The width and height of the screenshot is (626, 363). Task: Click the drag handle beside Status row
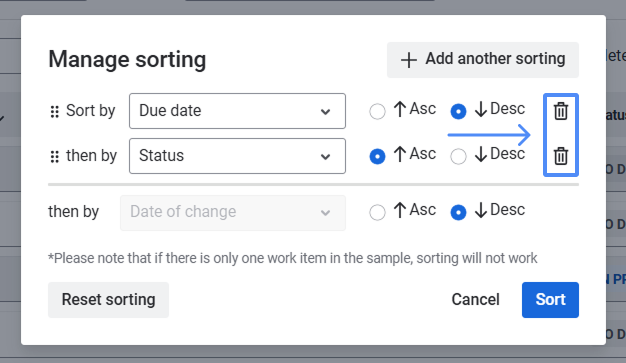tap(55, 157)
